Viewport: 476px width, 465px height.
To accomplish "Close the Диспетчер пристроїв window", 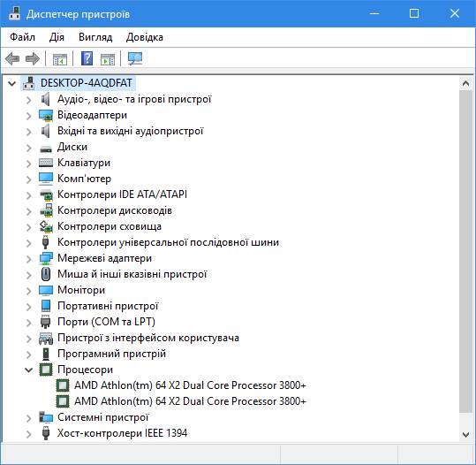I will point(455,13).
